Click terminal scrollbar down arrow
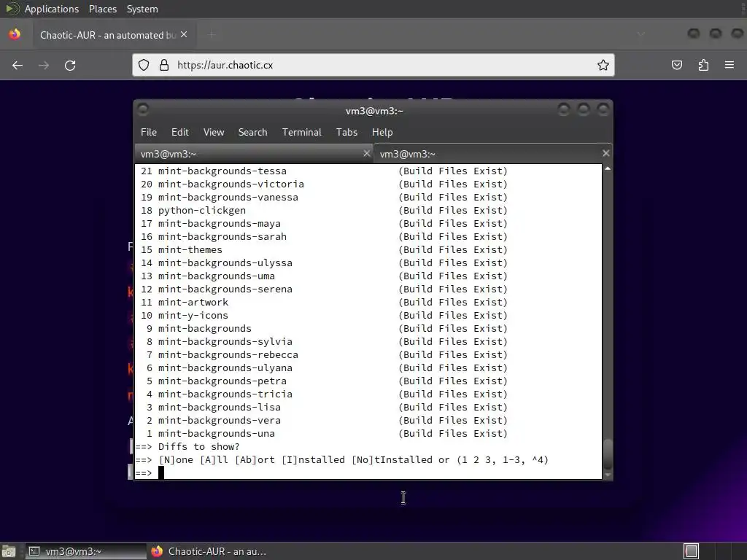The height and width of the screenshot is (560, 747). (608, 475)
